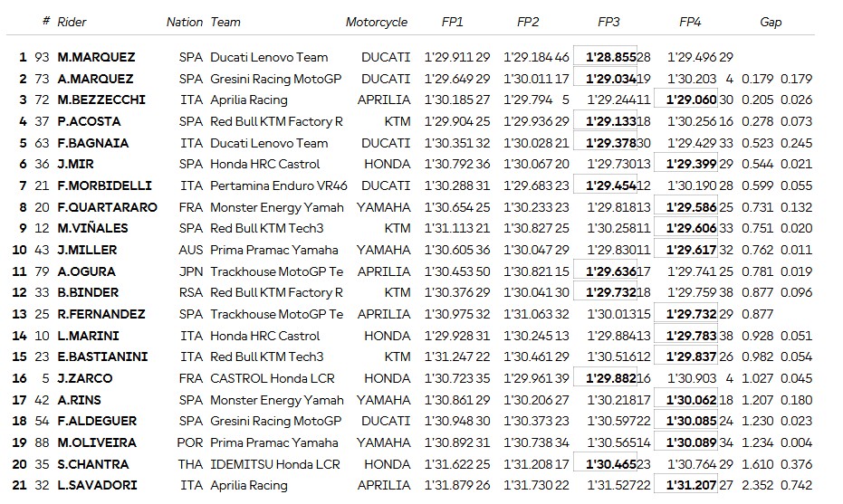
Task: Click the Nation column header
Action: click(185, 22)
